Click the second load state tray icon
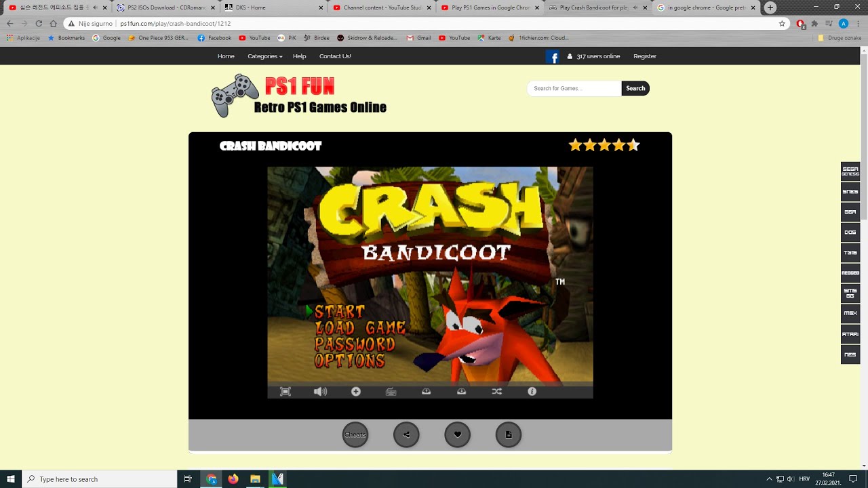868x488 pixels. pos(462,392)
